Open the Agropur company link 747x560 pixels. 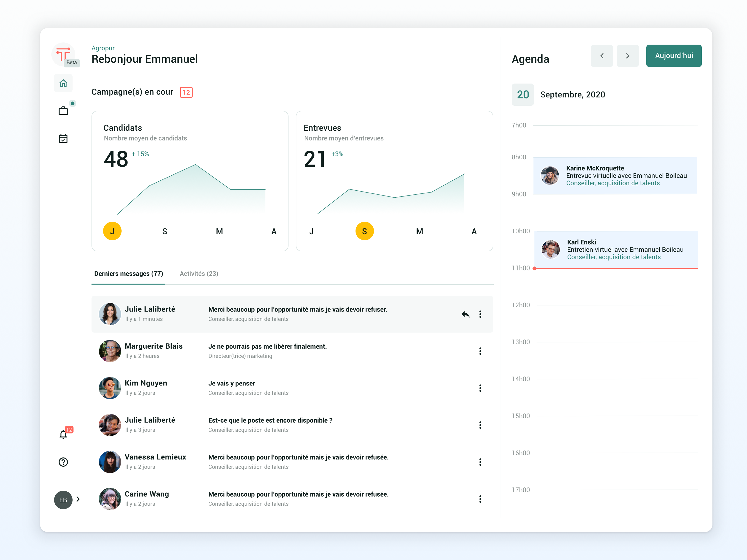[103, 48]
